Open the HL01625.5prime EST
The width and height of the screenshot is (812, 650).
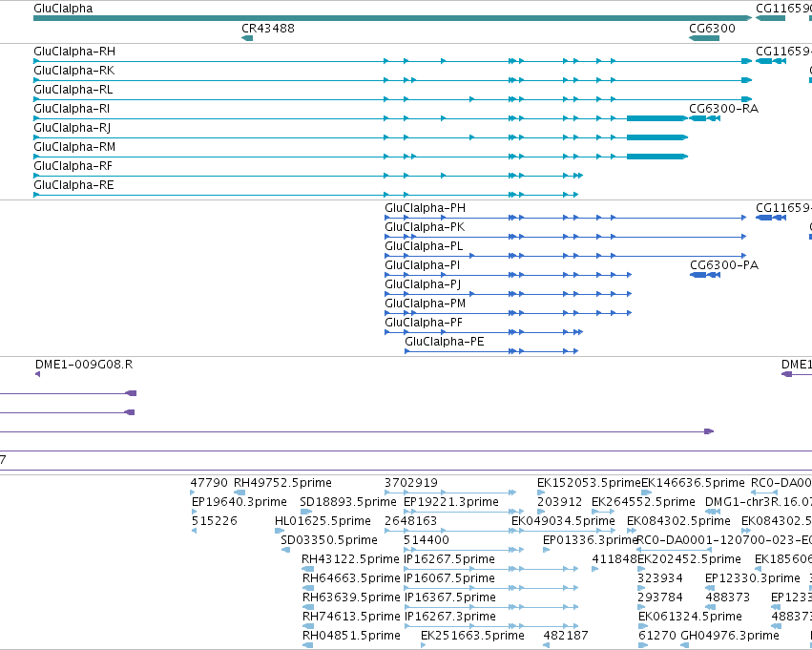pyautogui.click(x=323, y=521)
